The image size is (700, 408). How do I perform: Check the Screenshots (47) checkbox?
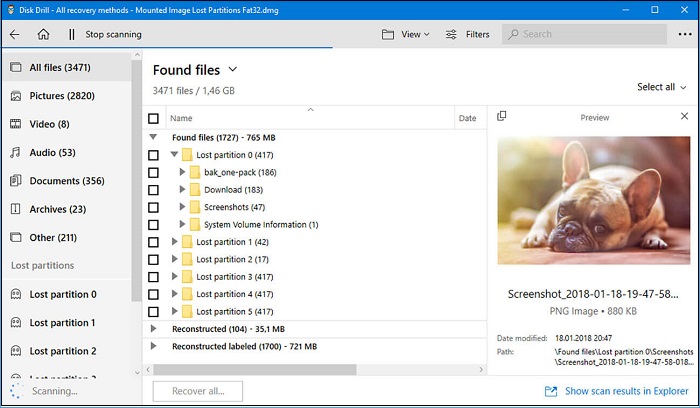click(x=153, y=207)
